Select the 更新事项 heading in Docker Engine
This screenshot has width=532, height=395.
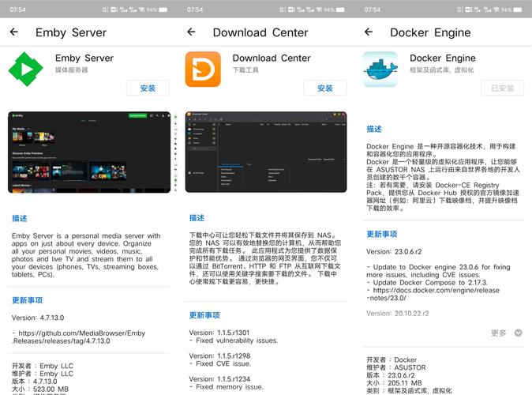pos(382,234)
